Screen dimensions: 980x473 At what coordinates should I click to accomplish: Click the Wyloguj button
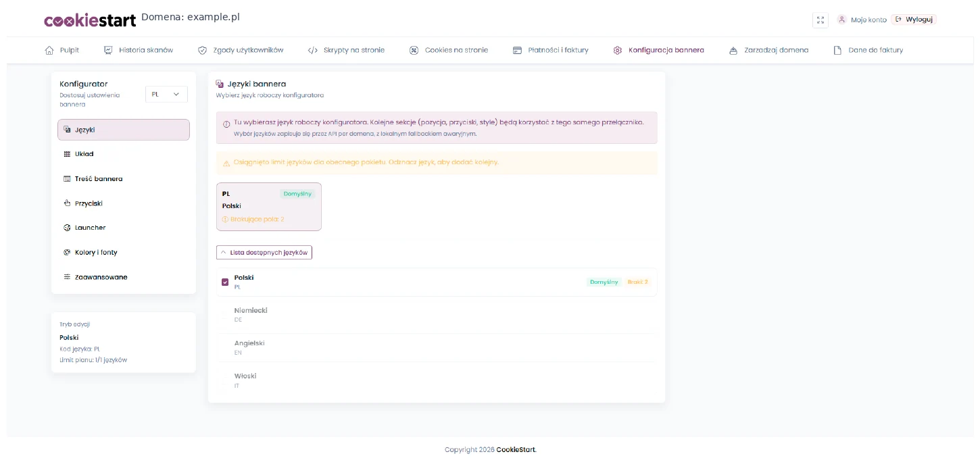click(x=914, y=20)
